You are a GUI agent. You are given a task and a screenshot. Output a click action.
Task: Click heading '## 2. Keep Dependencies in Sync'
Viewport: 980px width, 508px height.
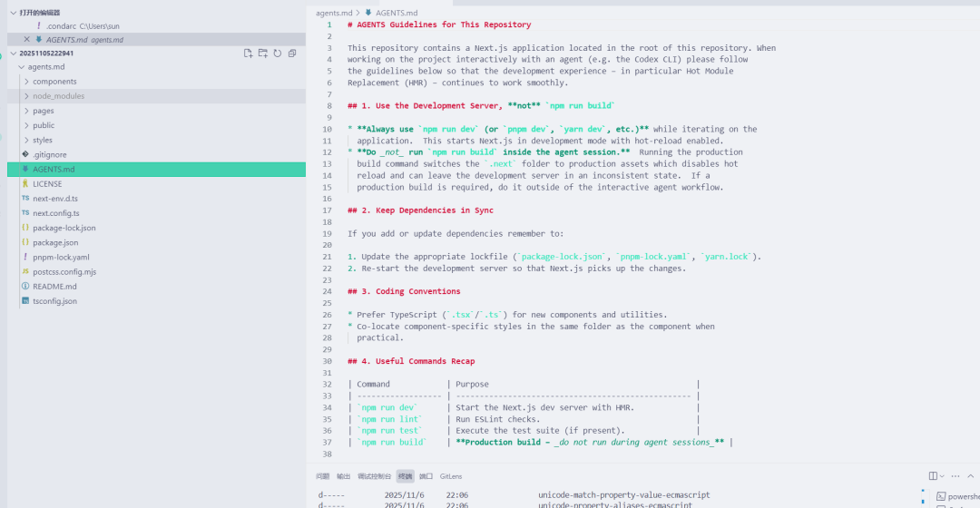pos(421,210)
